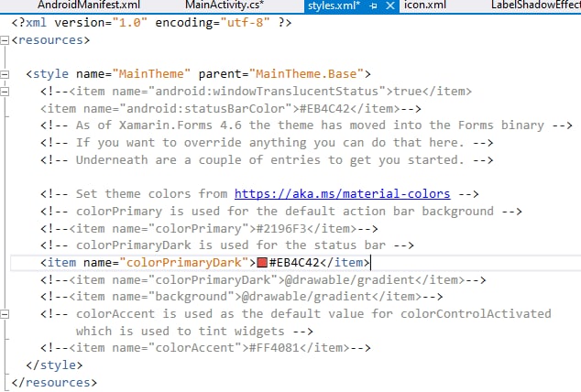
Task: Click the #EB4C42 value in colorPrimaryDark item
Action: coord(294,263)
